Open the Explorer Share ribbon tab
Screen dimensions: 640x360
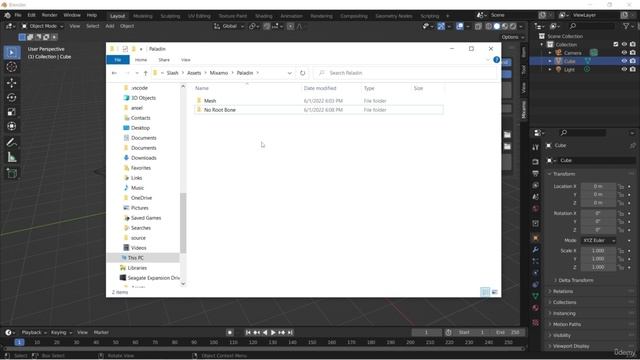(164, 60)
